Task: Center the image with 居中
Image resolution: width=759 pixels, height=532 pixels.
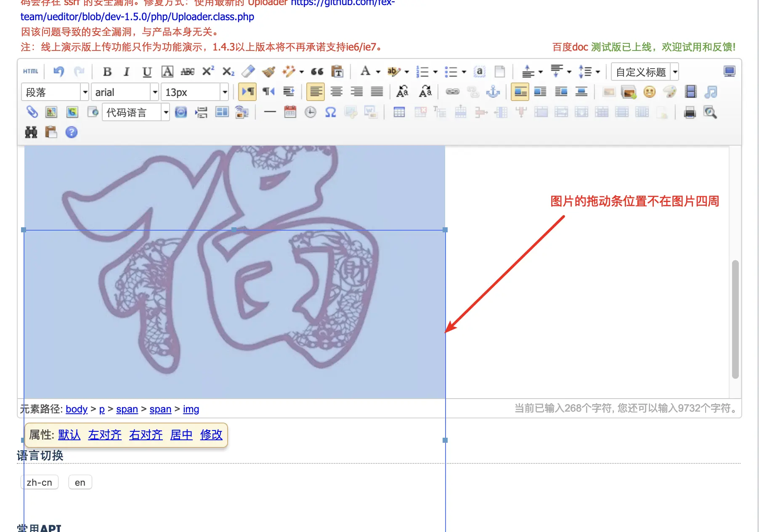Action: click(181, 435)
